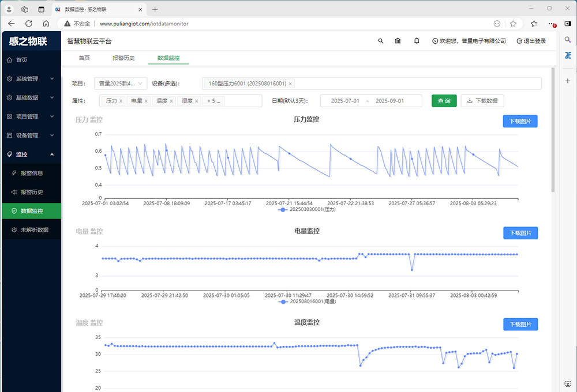Toggle the 202503030001(压力) legend series
This screenshot has height=392, width=577.
tap(306, 210)
